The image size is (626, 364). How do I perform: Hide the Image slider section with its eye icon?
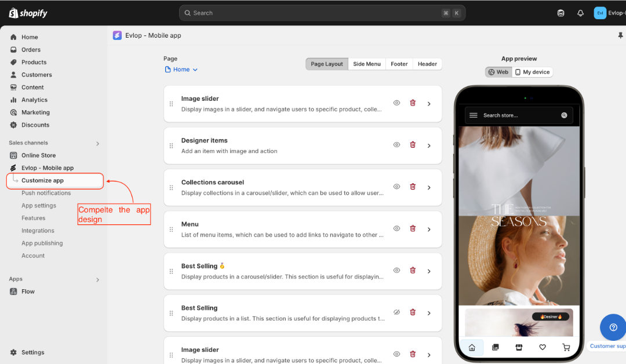[x=396, y=103]
